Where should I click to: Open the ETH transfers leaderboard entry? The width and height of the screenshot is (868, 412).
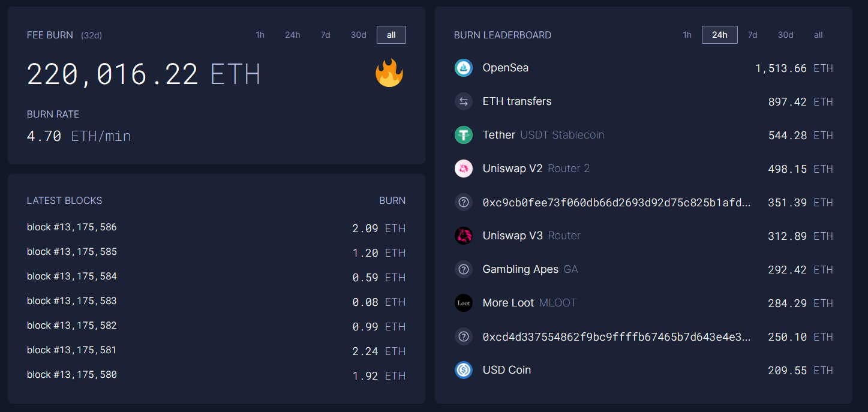pyautogui.click(x=644, y=102)
